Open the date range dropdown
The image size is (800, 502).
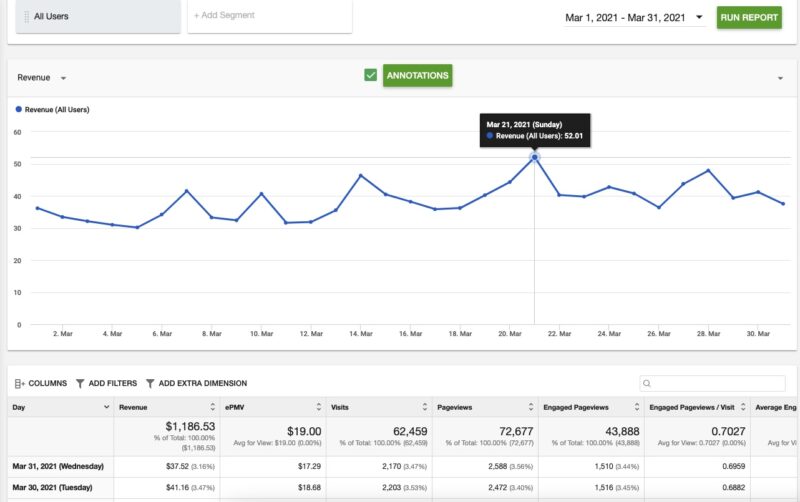(x=698, y=17)
